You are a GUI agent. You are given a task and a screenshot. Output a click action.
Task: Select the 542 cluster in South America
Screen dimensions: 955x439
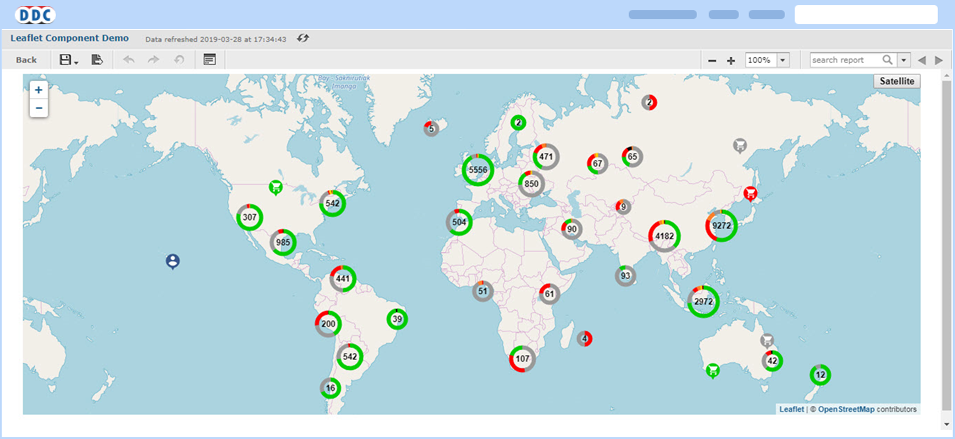coord(350,356)
